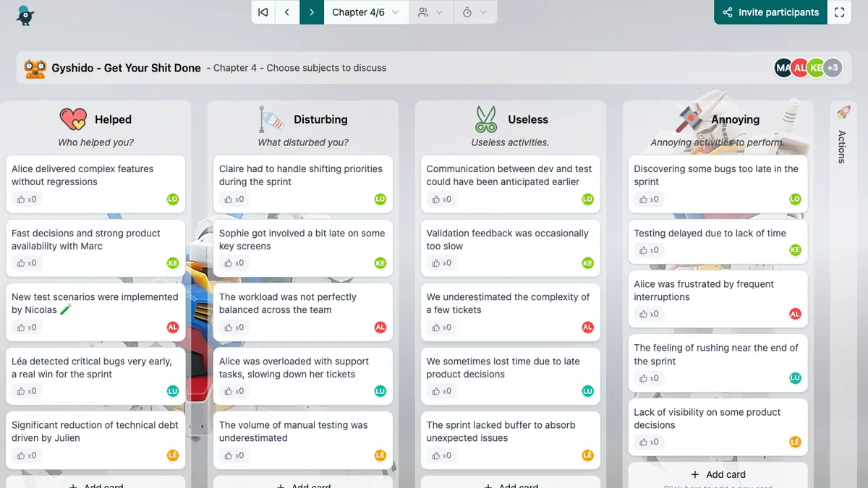Click the orange LÉ avatar on 'Lack of visibility' card
Screen dimensions: 868x488
click(x=795, y=442)
